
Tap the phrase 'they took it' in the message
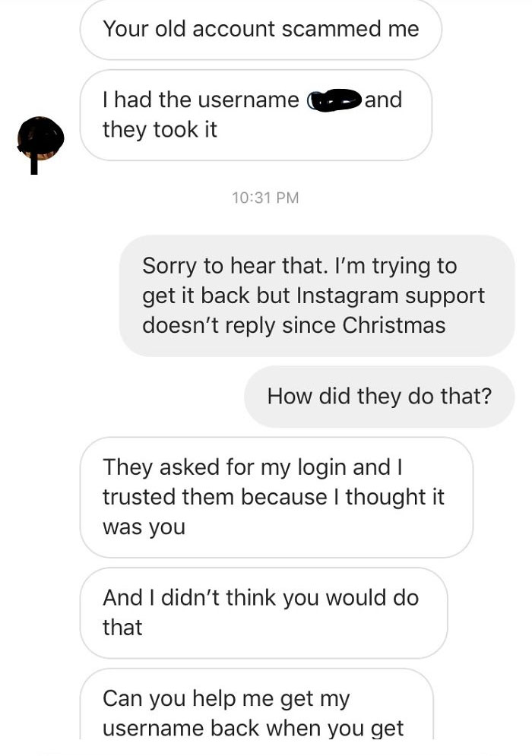pos(161,129)
